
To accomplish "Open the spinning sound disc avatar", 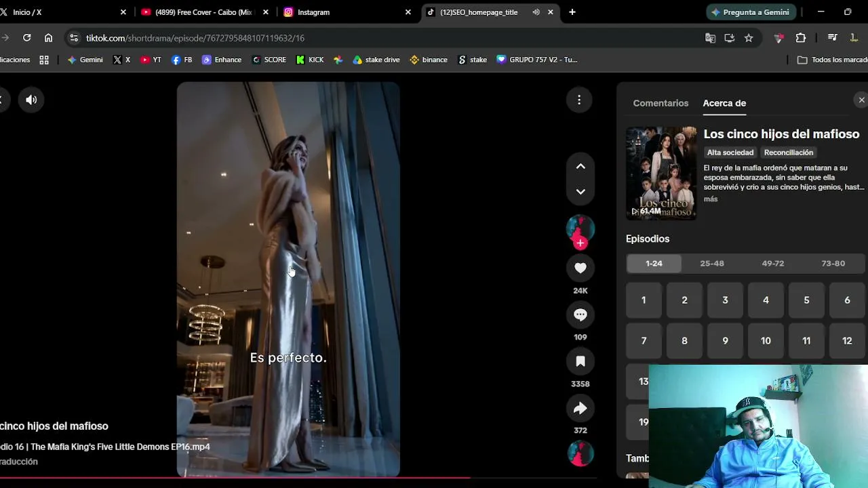I will pos(580,453).
